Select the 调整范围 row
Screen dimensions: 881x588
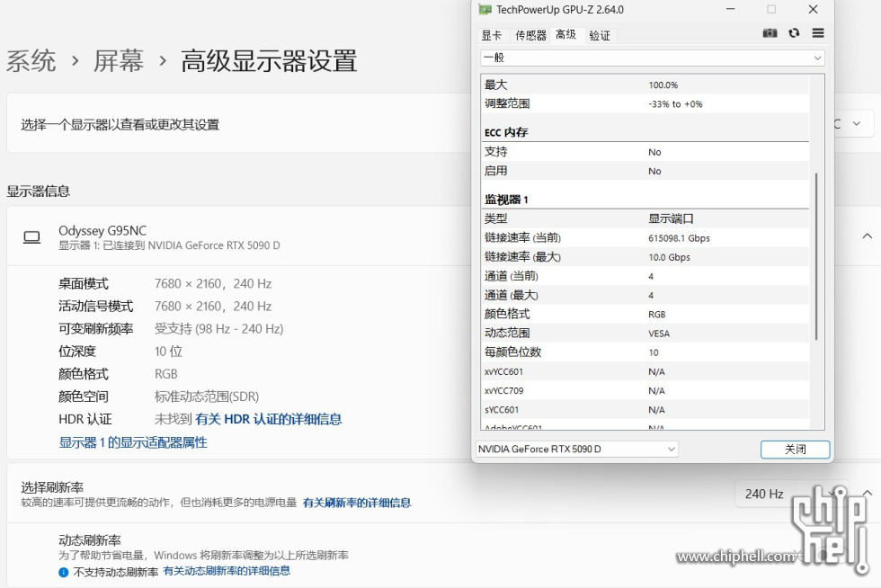(645, 103)
